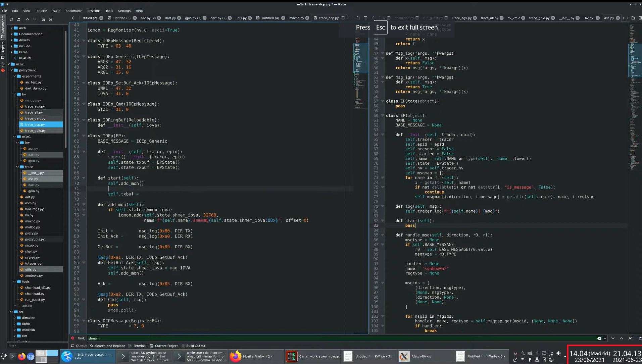
Task: Switch to the trace_all.py tab
Action: coord(489,18)
